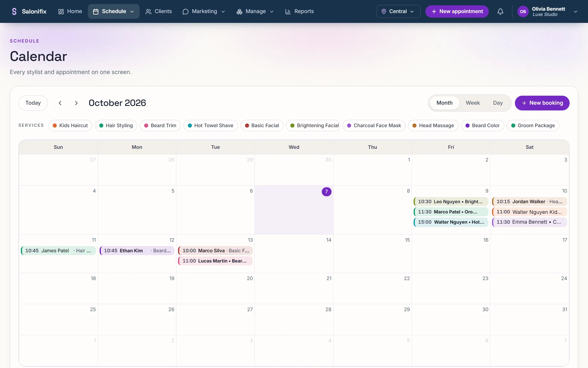Click the Schedule calendar icon
The height and width of the screenshot is (368, 588).
coord(96,11)
